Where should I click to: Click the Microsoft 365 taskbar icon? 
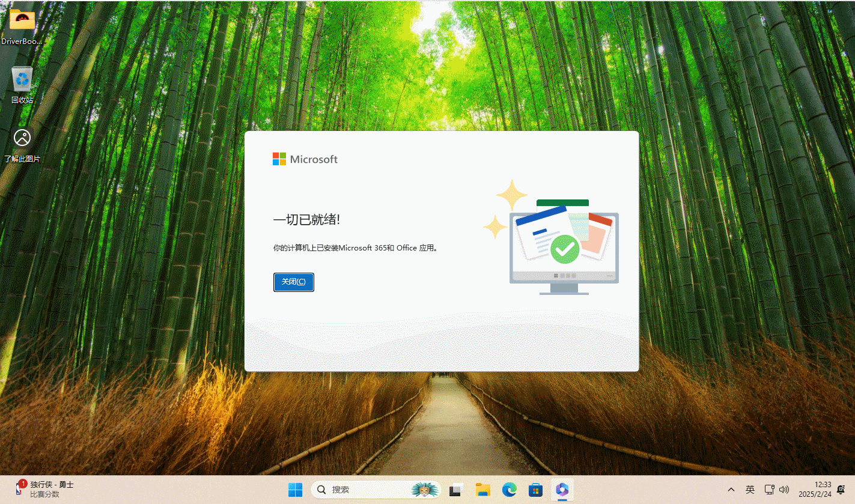tap(562, 490)
